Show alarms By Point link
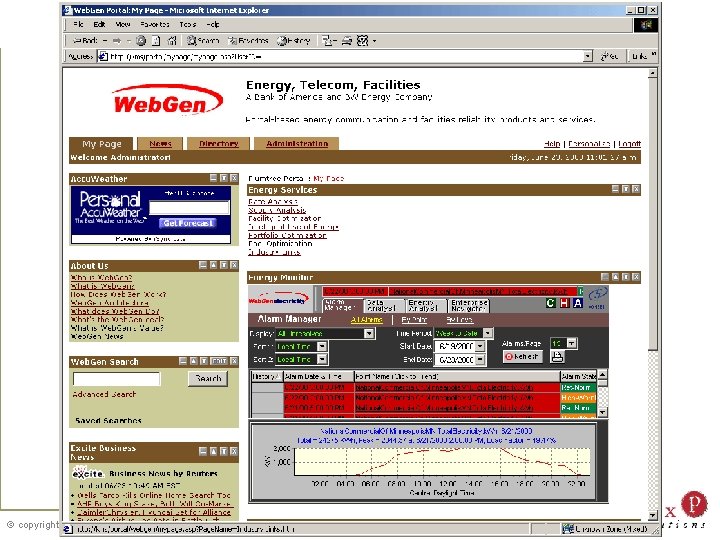Viewport: 720px width, 540px height. (x=414, y=320)
